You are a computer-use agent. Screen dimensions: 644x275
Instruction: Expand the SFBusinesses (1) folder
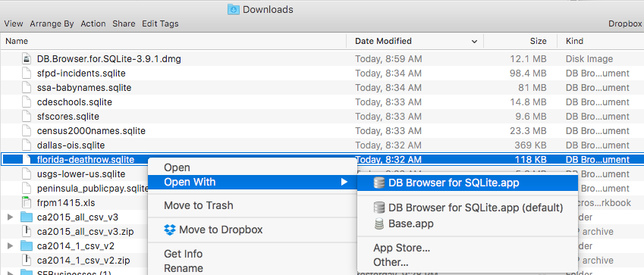(11, 273)
